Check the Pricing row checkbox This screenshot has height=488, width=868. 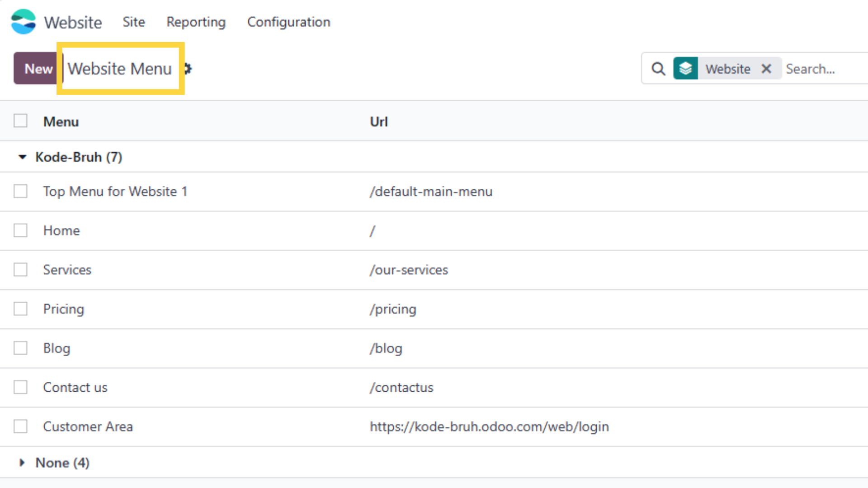click(x=20, y=309)
